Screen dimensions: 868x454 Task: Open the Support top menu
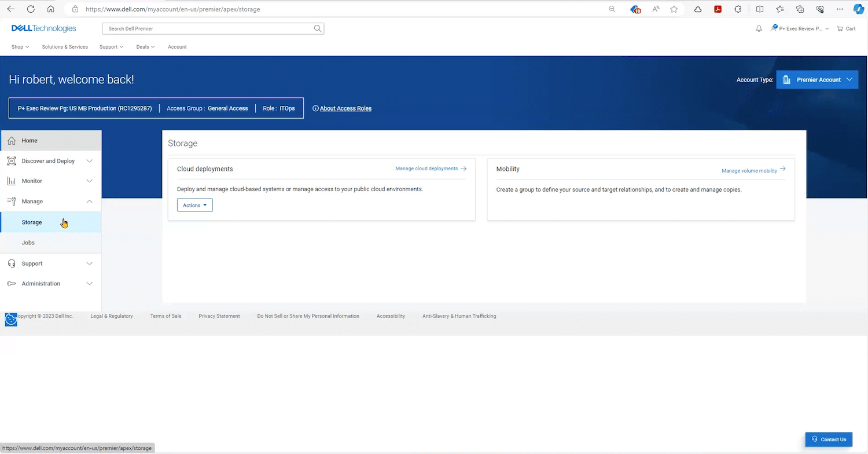pos(111,47)
